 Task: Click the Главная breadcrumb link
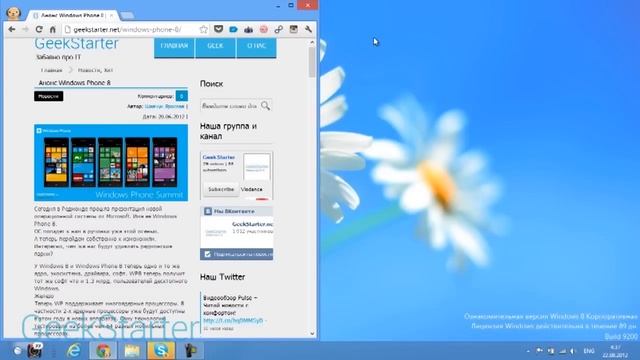click(51, 70)
